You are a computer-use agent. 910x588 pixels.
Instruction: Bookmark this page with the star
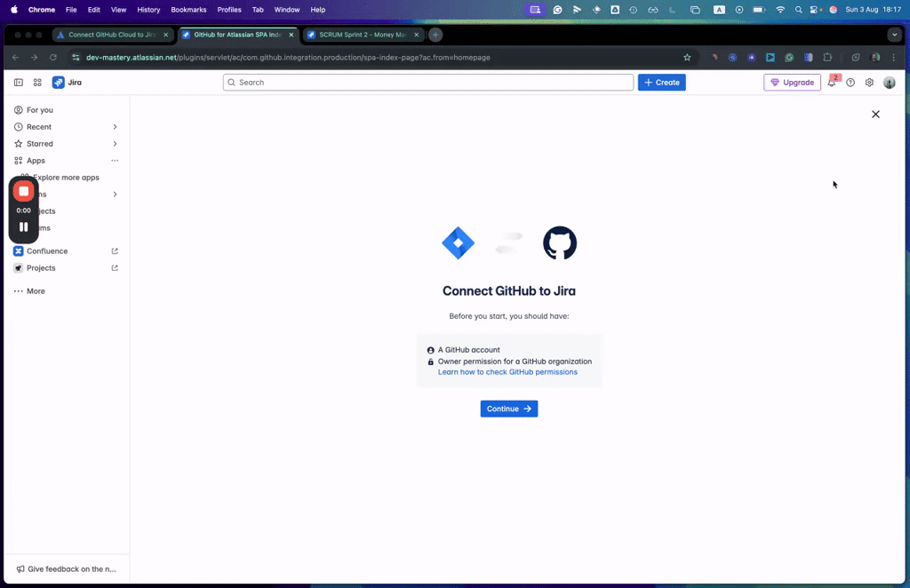687,58
